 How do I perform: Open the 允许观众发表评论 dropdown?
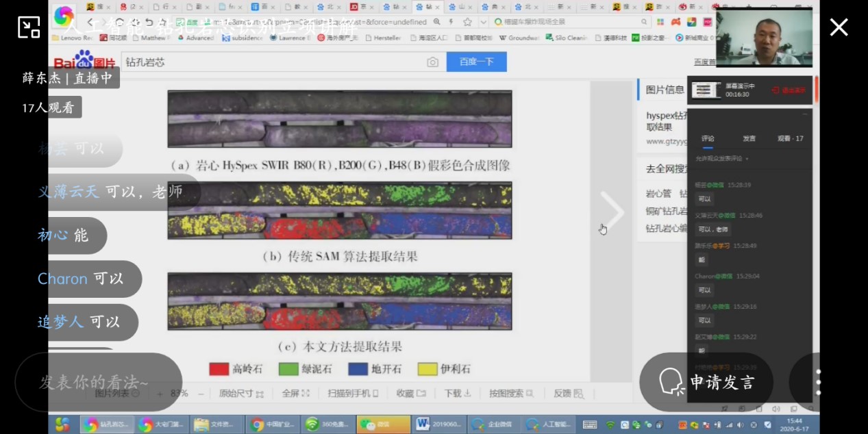722,159
